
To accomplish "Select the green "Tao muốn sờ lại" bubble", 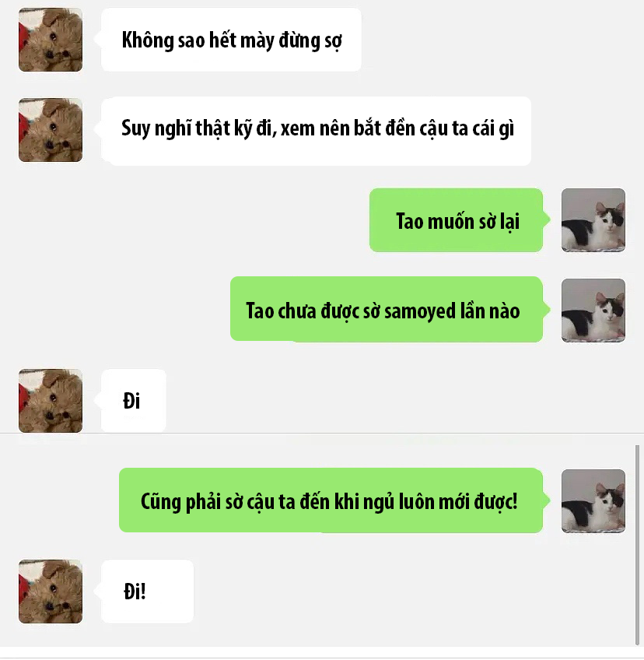I will 456,220.
